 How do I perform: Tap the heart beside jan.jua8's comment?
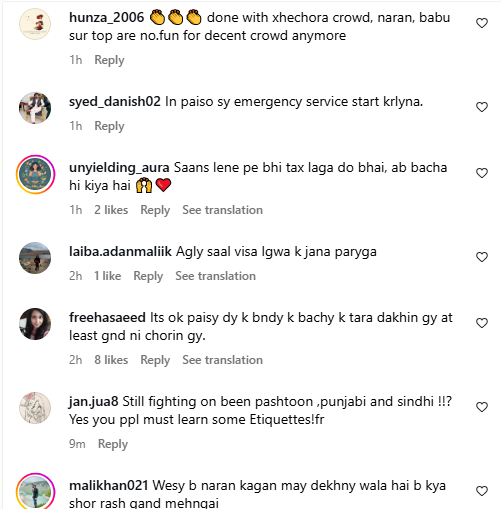pyautogui.click(x=482, y=407)
